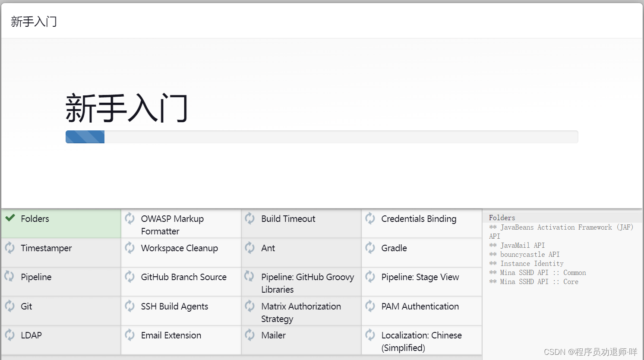Click the Folders heading in the install log
Screen dimensions: 644x360
click(x=502, y=218)
